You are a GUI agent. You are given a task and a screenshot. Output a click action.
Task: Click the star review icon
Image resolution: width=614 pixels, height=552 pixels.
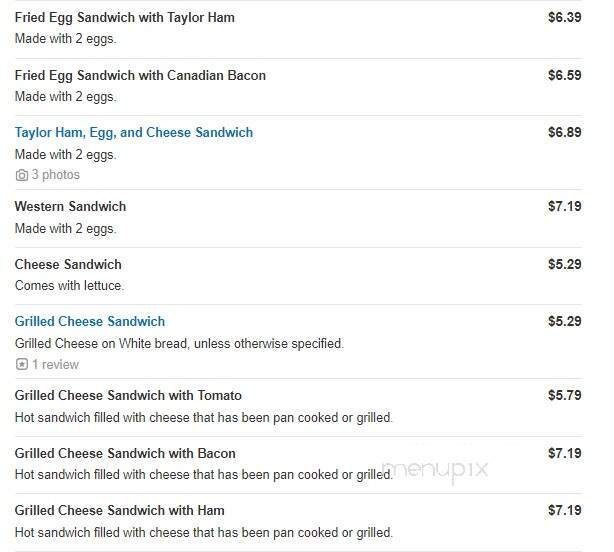(22, 364)
